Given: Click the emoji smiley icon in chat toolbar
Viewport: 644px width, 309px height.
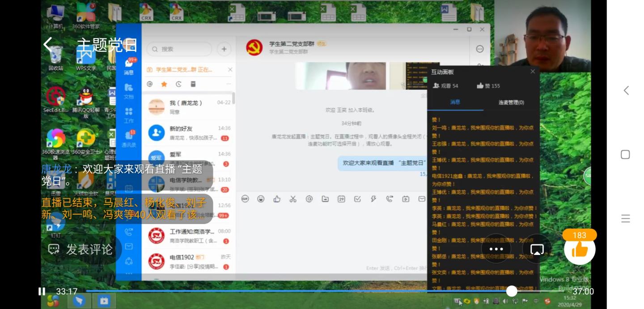Looking at the screenshot, I should (x=261, y=199).
